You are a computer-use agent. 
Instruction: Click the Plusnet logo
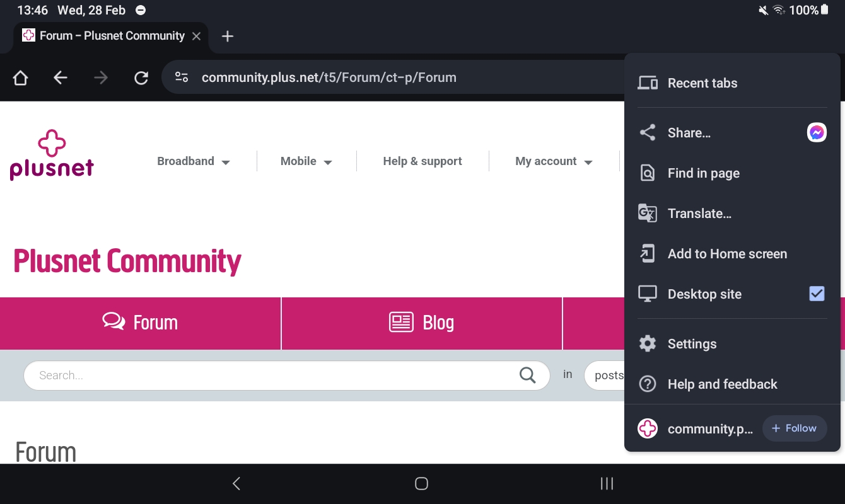click(52, 154)
